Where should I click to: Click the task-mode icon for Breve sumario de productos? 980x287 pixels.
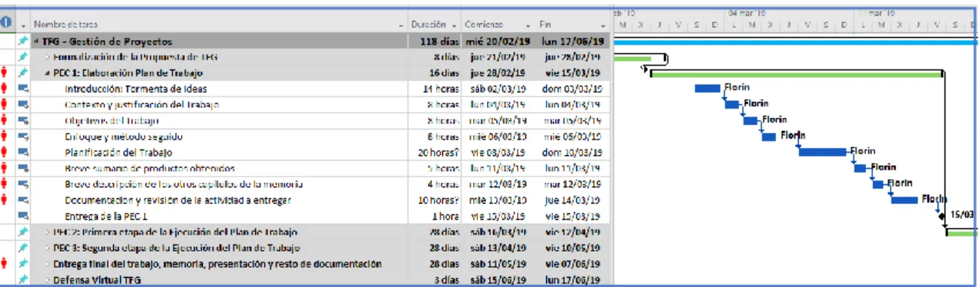23,168
